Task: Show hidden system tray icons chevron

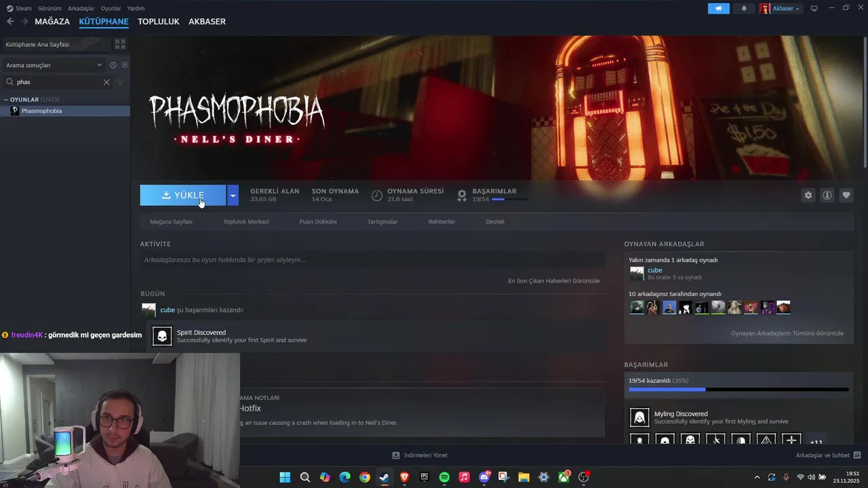Action: click(757, 477)
